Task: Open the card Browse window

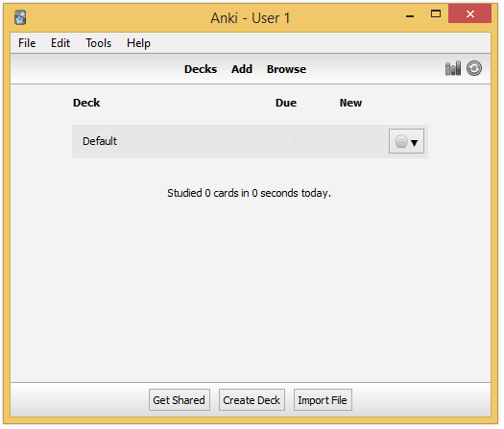Action: coord(286,69)
